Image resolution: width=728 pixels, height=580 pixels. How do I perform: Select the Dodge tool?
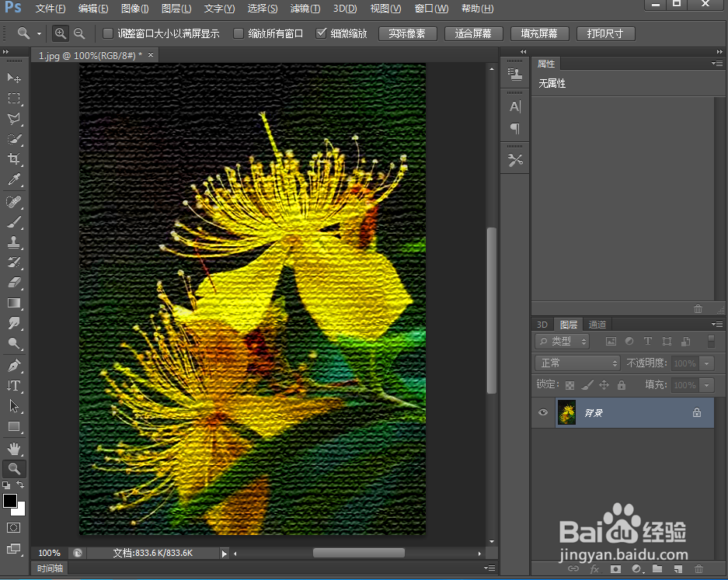14,343
